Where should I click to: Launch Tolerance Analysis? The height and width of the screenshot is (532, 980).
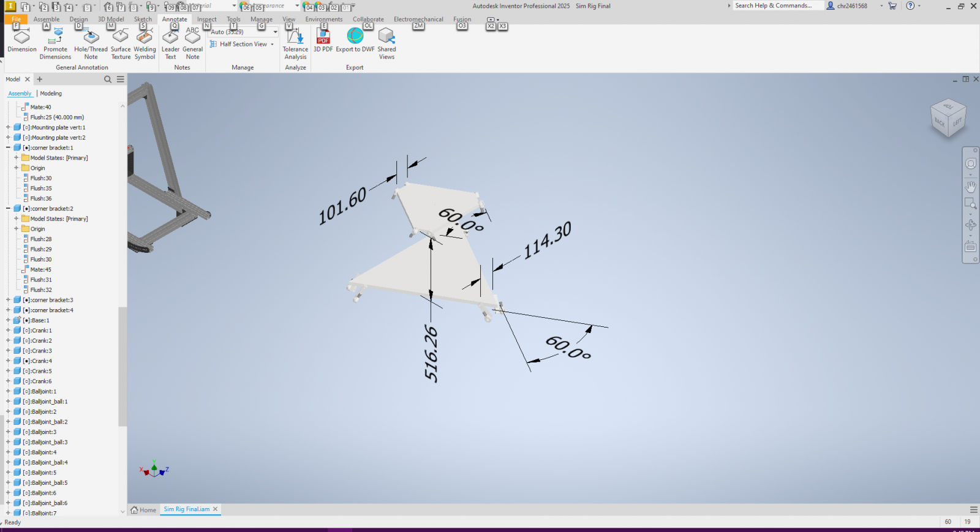click(295, 38)
